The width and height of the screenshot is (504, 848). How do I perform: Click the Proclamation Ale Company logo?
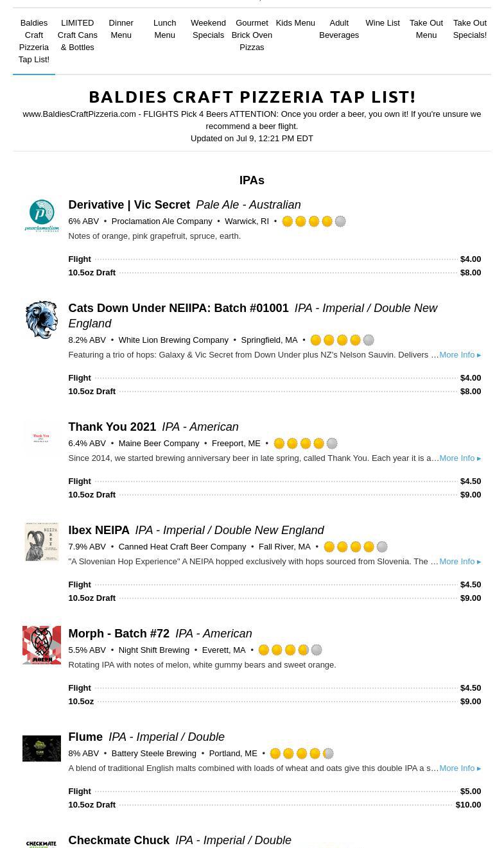[x=42, y=216]
